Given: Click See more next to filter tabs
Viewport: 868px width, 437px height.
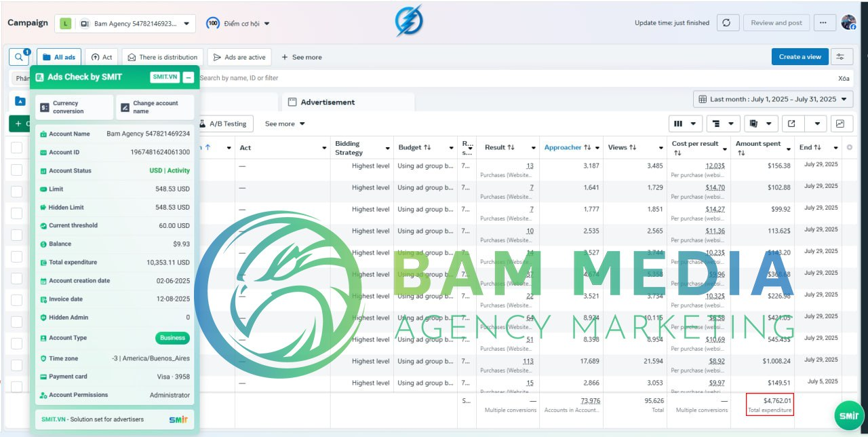Looking at the screenshot, I should (302, 57).
